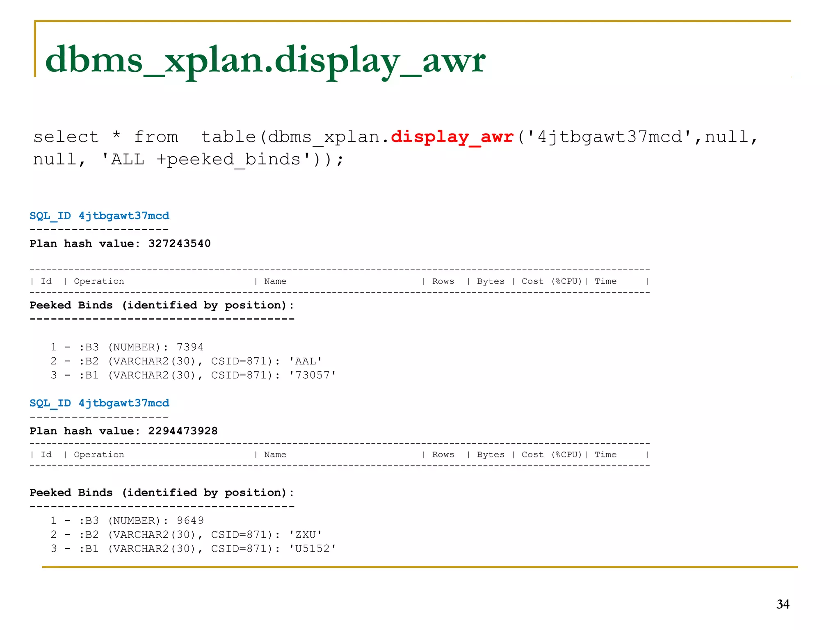Viewport: 840px width, 630px height.
Task: Click bind value 'ZXU' line
Action: tap(187, 535)
